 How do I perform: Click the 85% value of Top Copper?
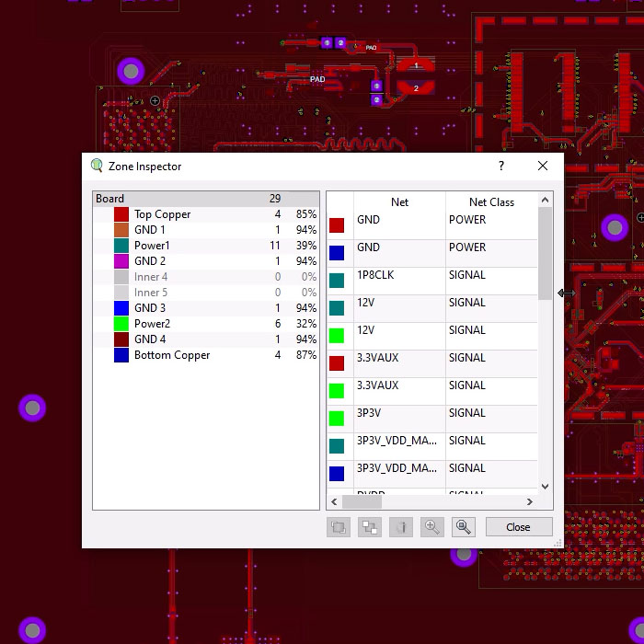point(306,214)
